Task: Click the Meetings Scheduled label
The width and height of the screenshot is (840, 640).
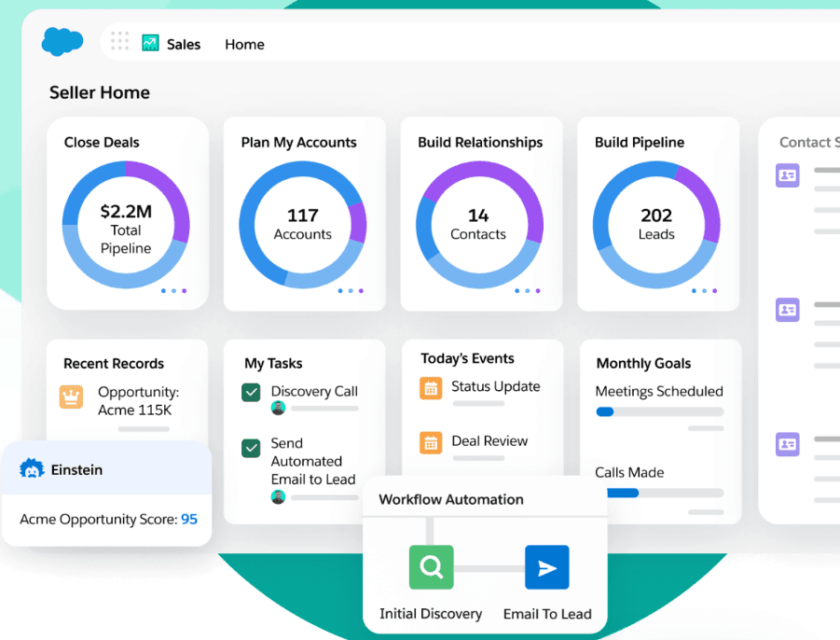Action: click(659, 391)
